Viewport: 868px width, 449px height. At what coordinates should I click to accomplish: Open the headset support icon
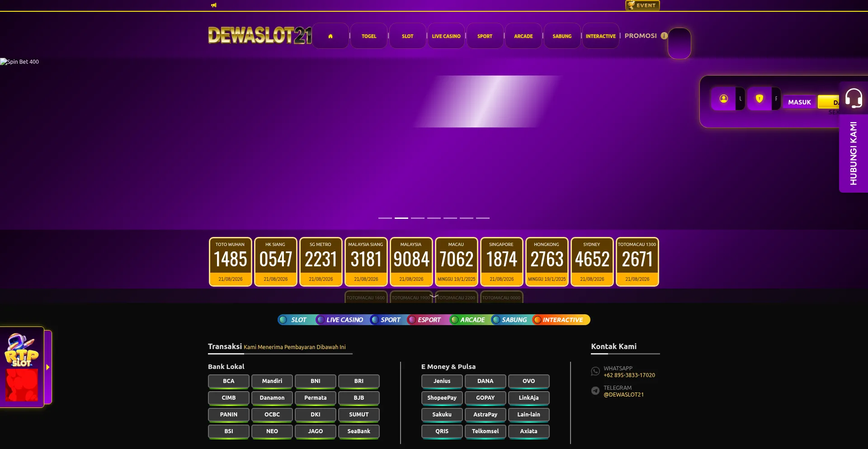(854, 98)
